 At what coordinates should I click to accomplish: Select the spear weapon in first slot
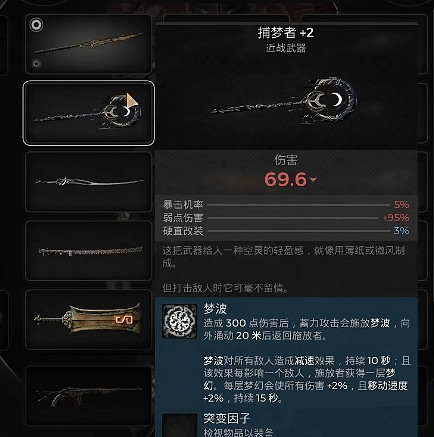point(88,44)
